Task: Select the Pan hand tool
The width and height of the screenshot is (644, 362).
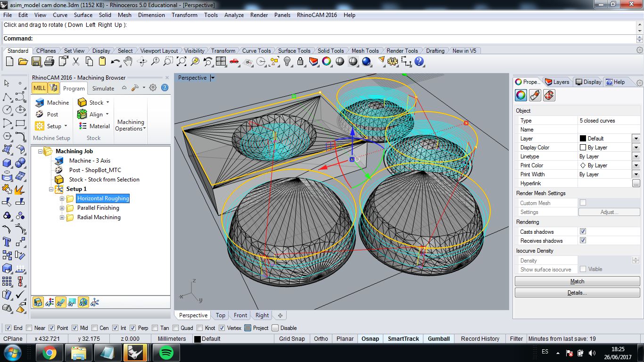Action: coord(128,61)
